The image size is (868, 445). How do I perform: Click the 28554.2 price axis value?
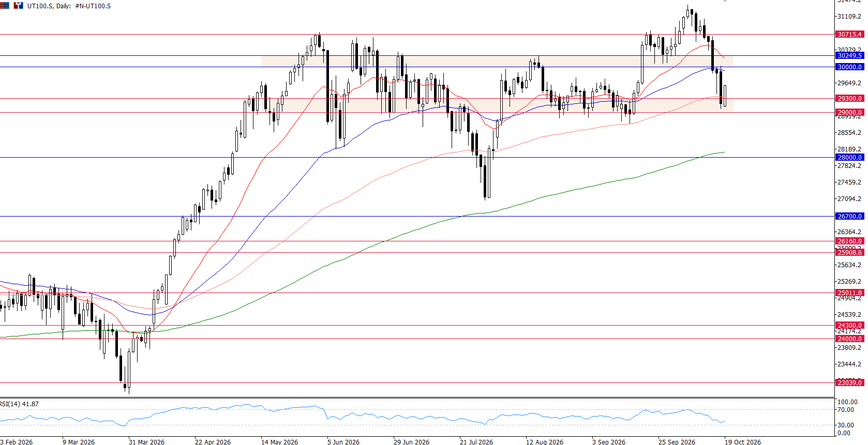coord(849,133)
